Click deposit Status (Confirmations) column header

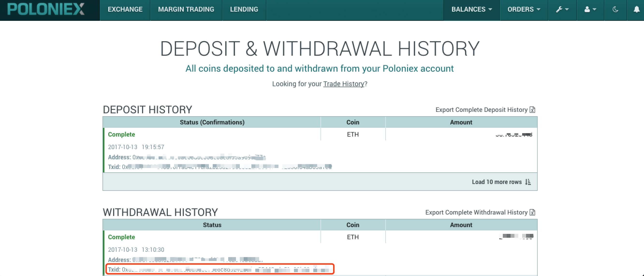(212, 122)
